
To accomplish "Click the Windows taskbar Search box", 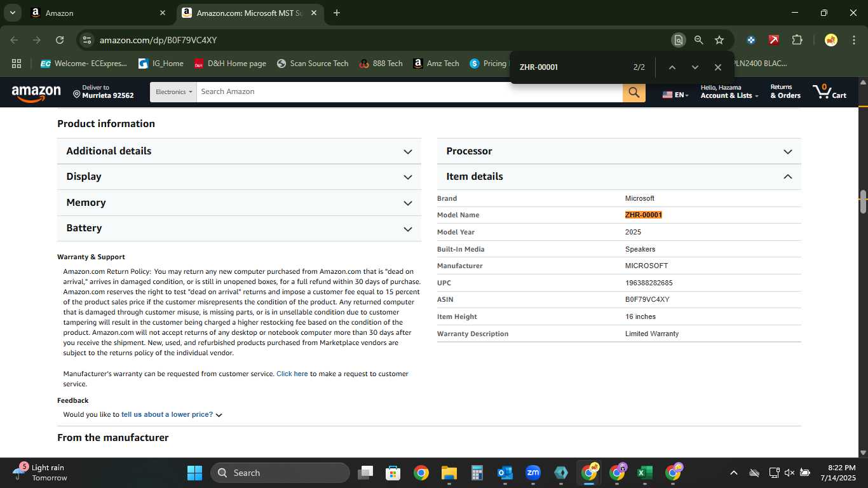I will [280, 473].
